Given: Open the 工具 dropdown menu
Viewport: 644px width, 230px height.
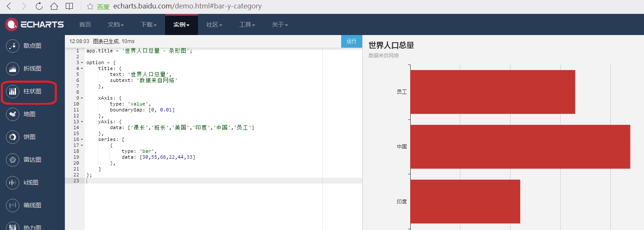Looking at the screenshot, I should [x=247, y=24].
